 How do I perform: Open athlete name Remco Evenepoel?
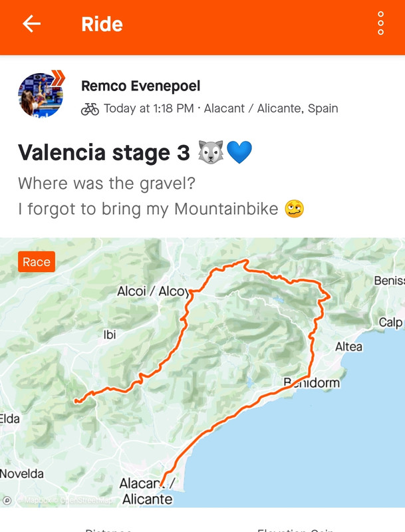coord(140,86)
